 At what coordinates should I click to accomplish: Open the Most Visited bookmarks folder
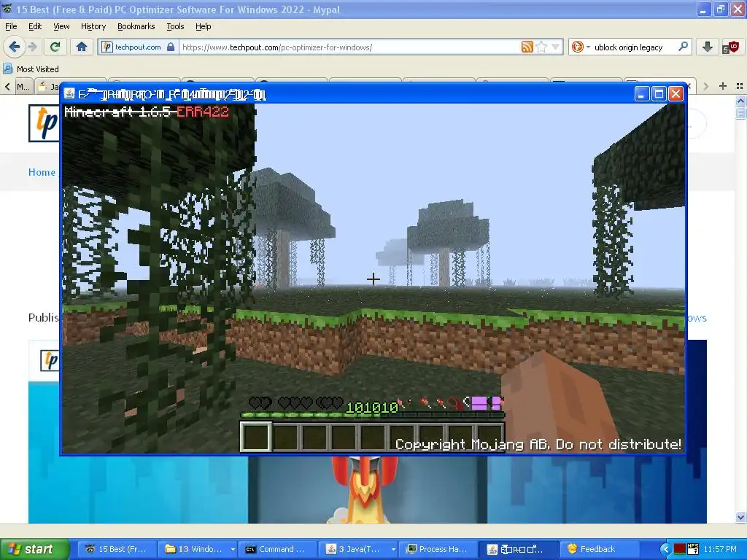tap(31, 69)
